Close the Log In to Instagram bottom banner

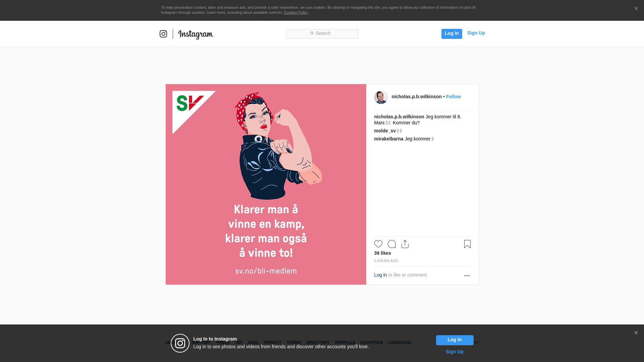click(636, 333)
